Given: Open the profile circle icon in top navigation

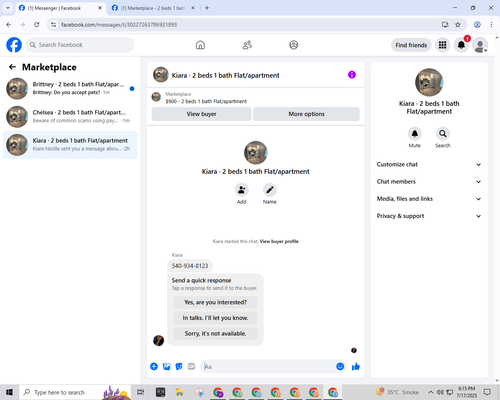Looking at the screenshot, I should (x=294, y=45).
